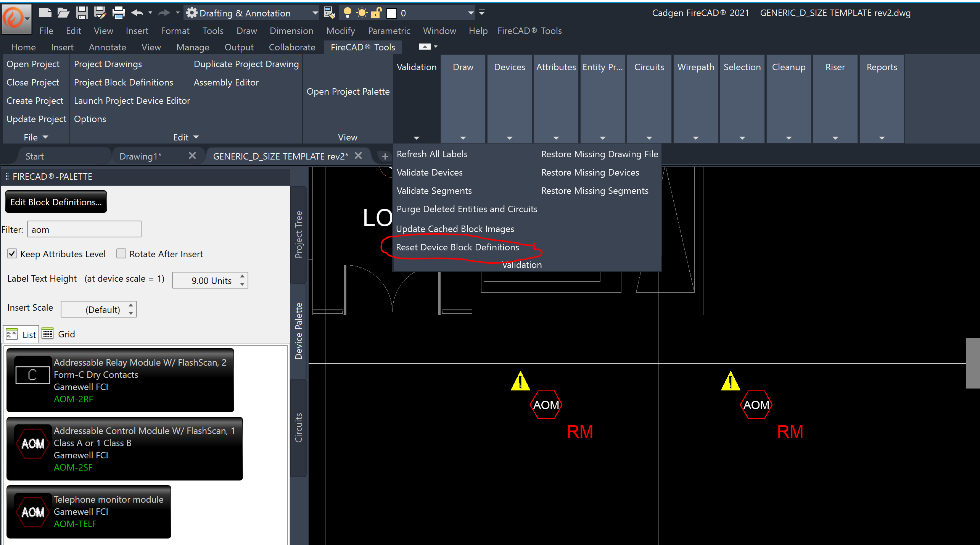
Task: Click the ribbon minimize toggle button
Action: coord(425,47)
